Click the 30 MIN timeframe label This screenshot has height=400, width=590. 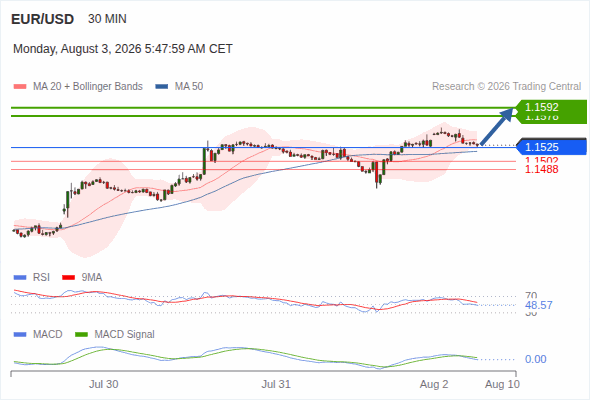click(x=107, y=19)
